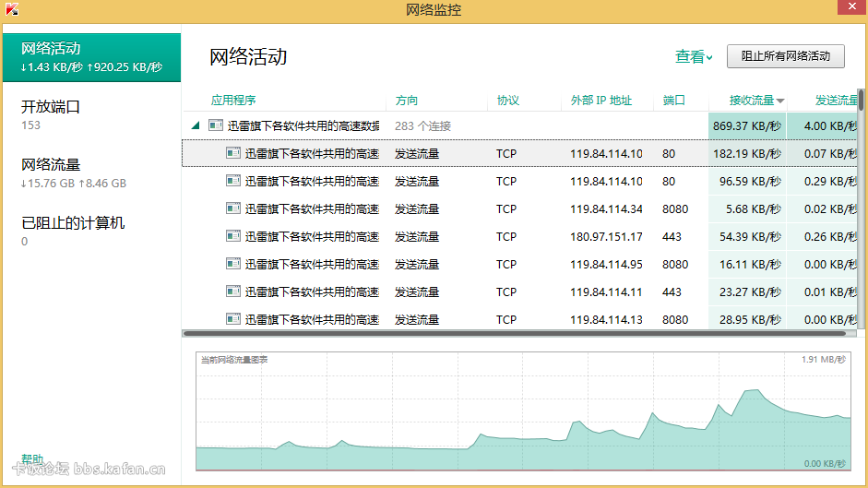Image resolution: width=868 pixels, height=488 pixels.
Task: Click the IP '119.84.114.34'
Action: pos(606,208)
